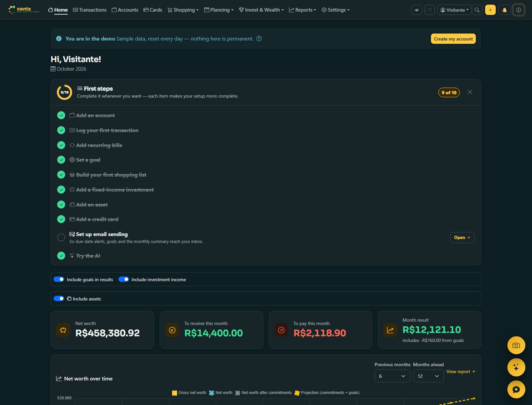The width and height of the screenshot is (532, 405).
Task: Click the R$14,400.00 to receive value
Action: click(x=214, y=333)
